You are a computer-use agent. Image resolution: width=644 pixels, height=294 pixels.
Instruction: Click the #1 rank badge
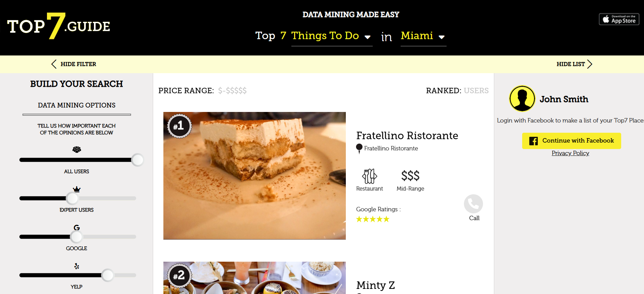point(179,126)
